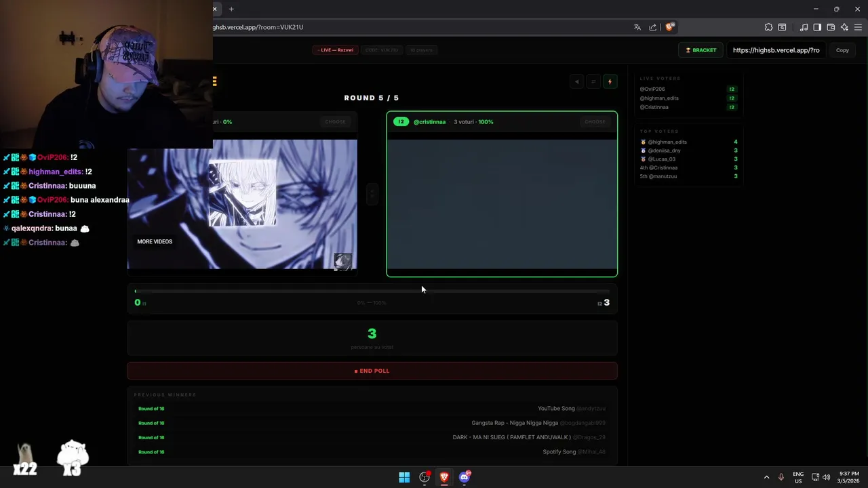
Task: Open Discord from the taskbar
Action: coord(465,477)
